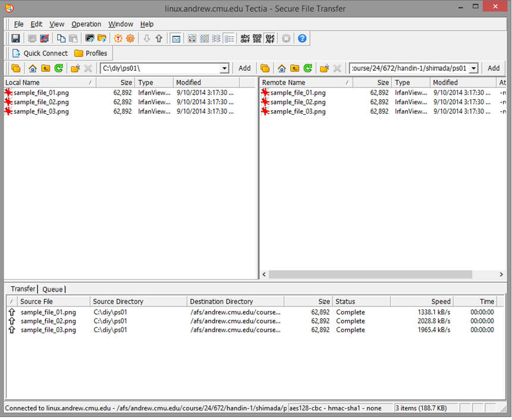Click the greyed Cancel transfer circle icon
512x420 pixels.
click(x=286, y=39)
